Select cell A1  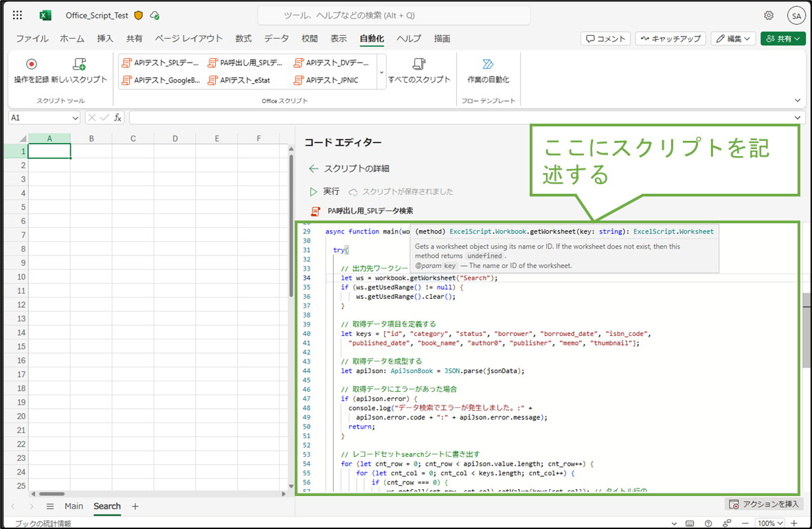[x=49, y=151]
